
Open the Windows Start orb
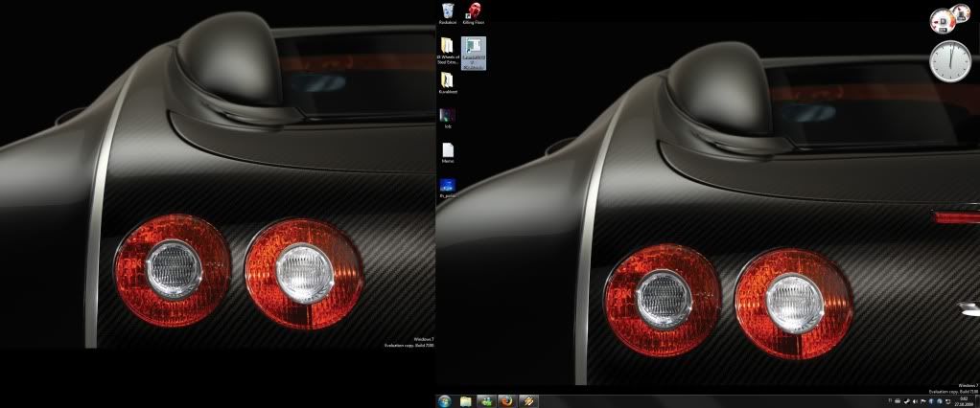point(446,400)
